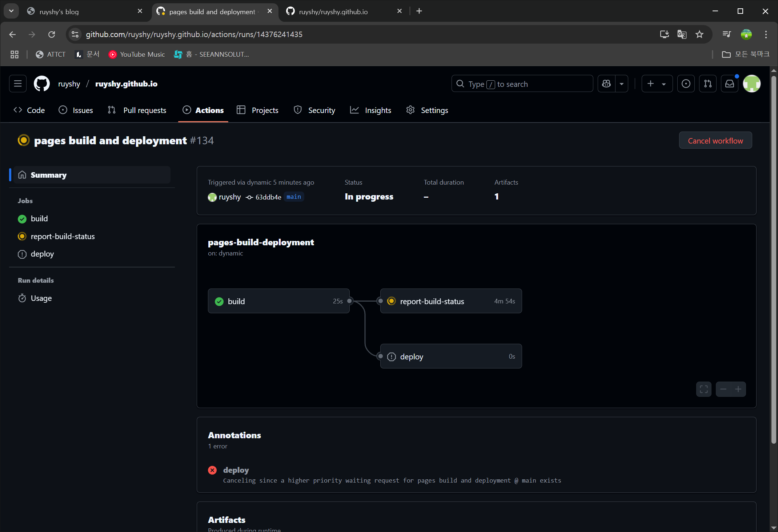
Task: Click Cancel workflow
Action: (x=715, y=140)
